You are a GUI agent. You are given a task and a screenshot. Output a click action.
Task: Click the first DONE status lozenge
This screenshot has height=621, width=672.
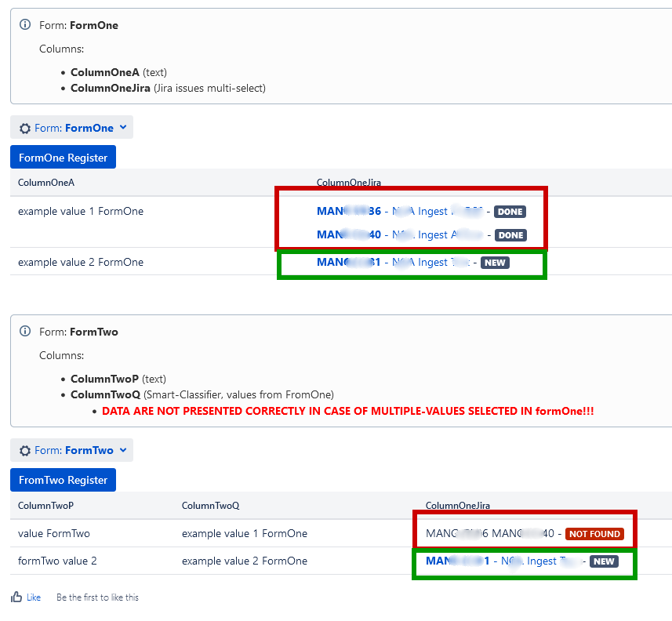coord(510,211)
